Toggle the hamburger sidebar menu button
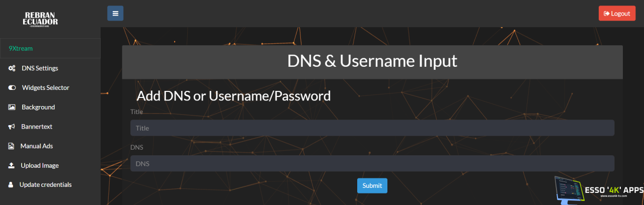Screen dimensions: 644x205 click(115, 14)
